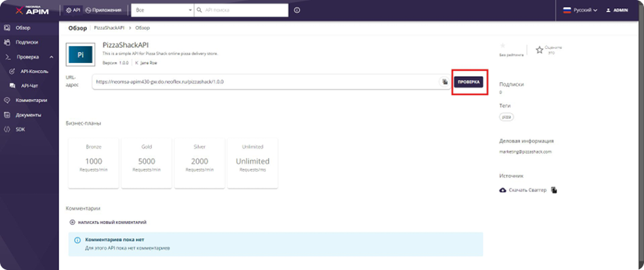
Task: Click the magnifier icon in search box
Action: point(200,10)
